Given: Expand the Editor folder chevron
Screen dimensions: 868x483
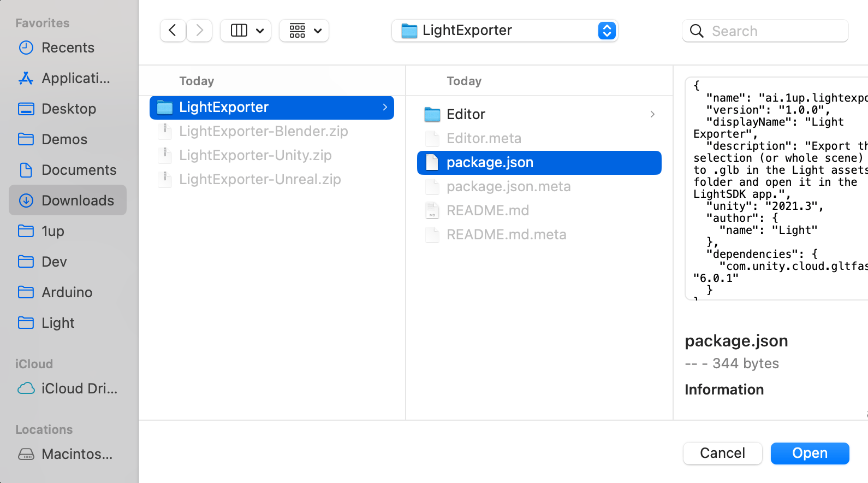Looking at the screenshot, I should click(x=652, y=114).
